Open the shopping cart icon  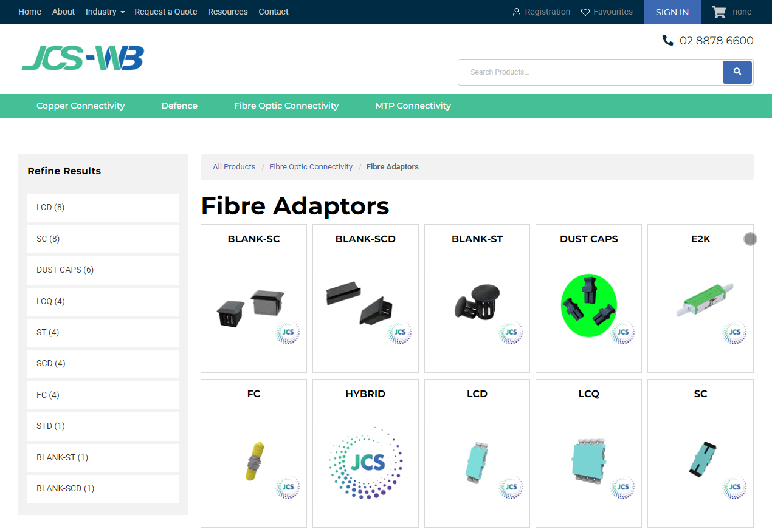point(719,12)
